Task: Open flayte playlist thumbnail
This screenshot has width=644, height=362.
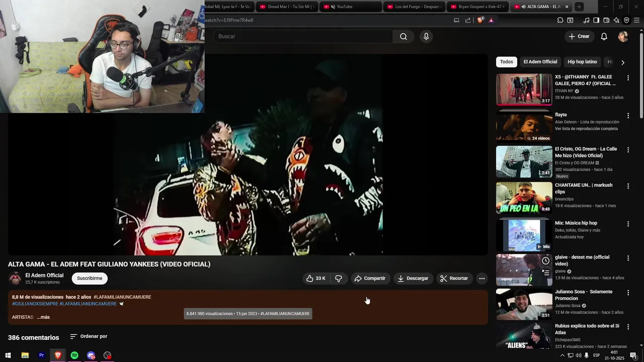Action: [x=524, y=127]
